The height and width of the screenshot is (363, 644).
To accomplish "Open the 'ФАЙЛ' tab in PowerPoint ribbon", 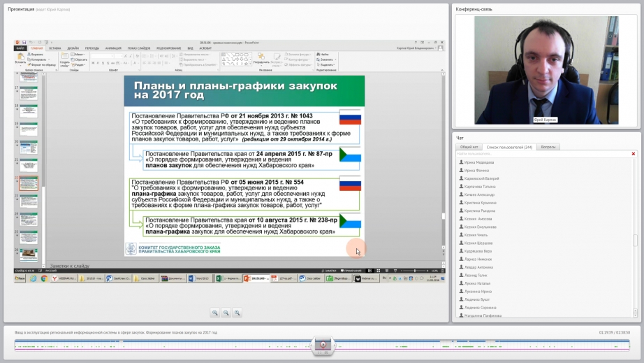I will point(20,48).
